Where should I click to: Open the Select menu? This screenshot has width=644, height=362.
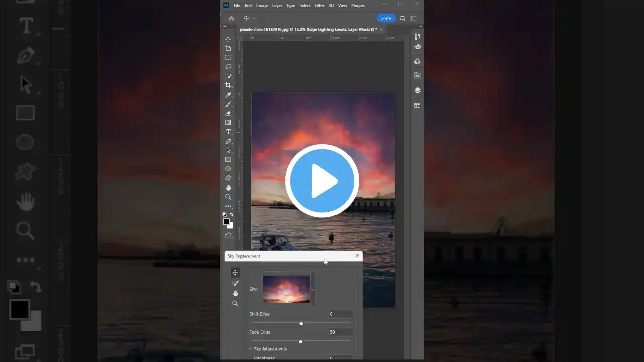coord(305,6)
